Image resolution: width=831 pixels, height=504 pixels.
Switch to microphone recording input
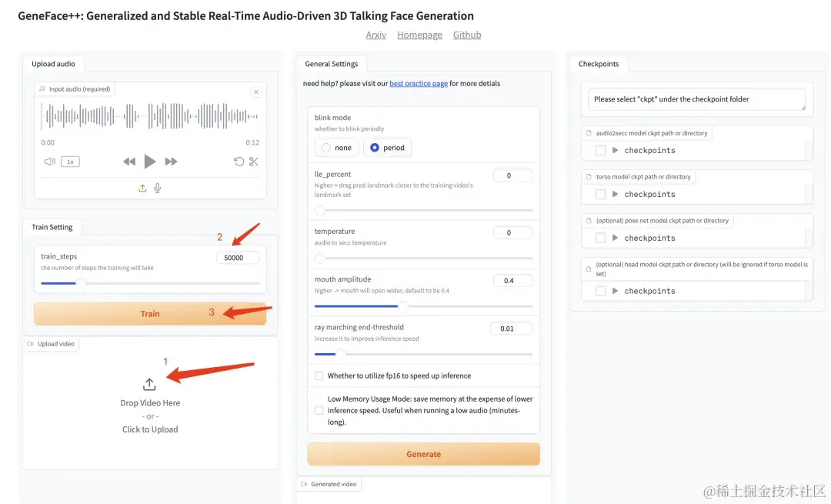(158, 188)
